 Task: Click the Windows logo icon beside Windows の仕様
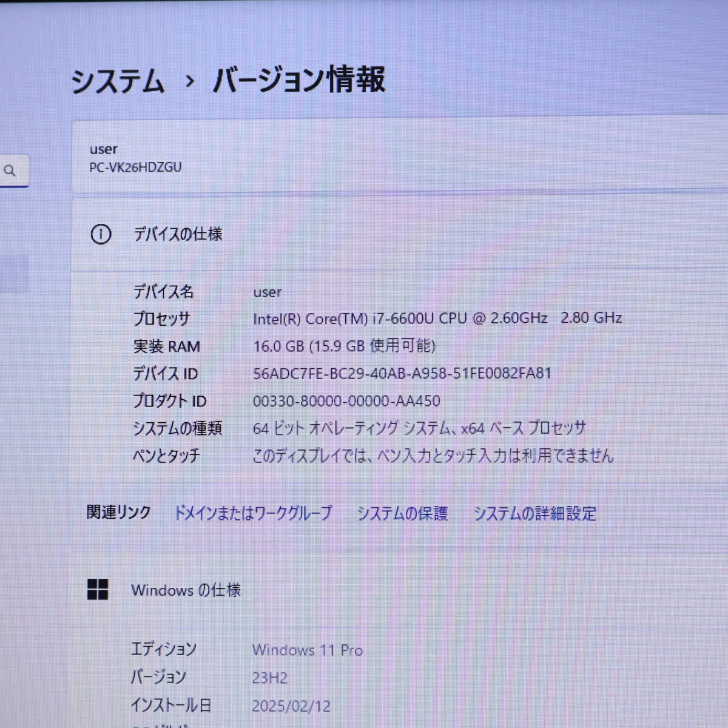(x=98, y=589)
